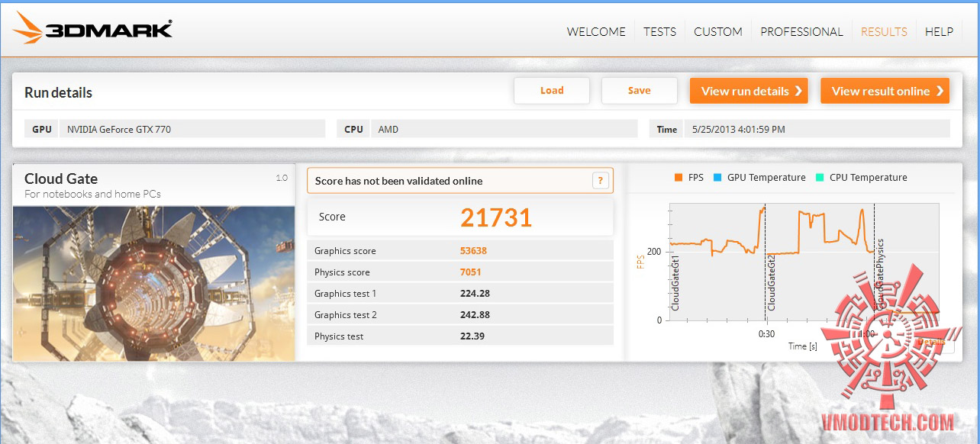Click the Cloud Gate title heading
Image resolution: width=980 pixels, height=444 pixels.
tap(61, 179)
